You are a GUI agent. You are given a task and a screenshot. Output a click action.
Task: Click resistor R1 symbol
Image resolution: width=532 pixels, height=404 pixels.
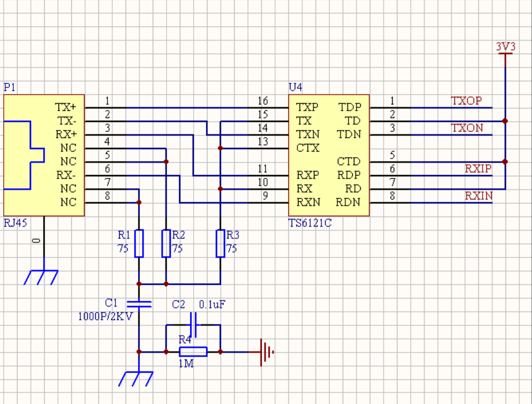pos(139,243)
